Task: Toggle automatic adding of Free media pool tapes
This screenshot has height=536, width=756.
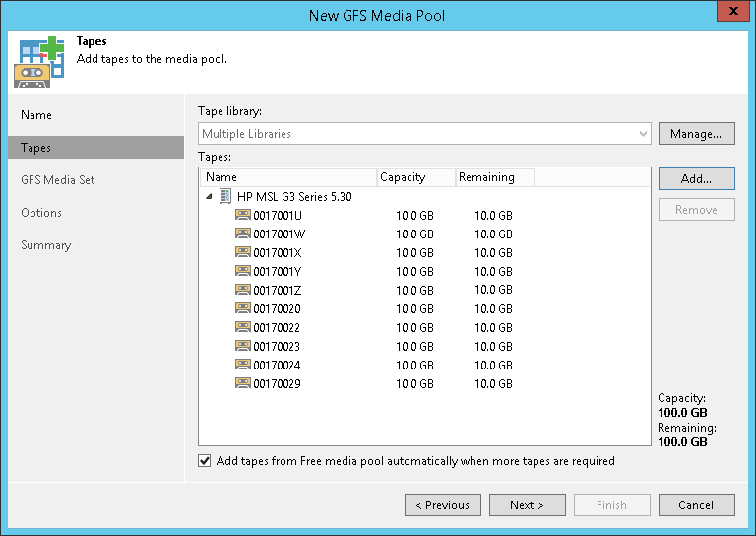Action: pyautogui.click(x=205, y=461)
